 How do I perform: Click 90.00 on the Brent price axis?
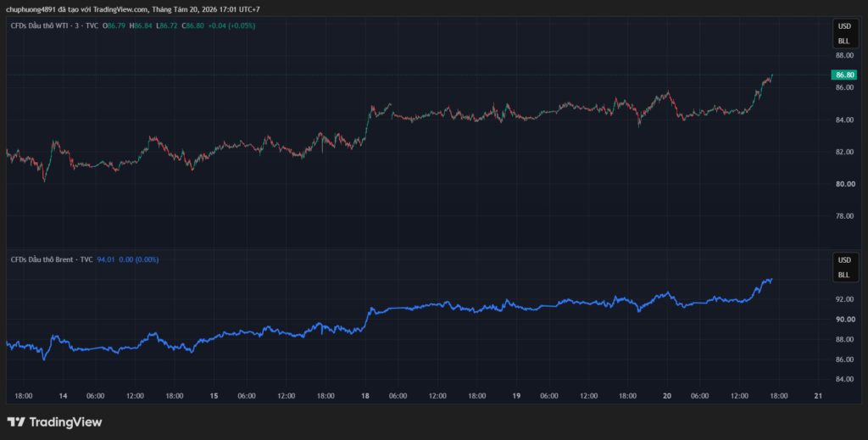845,320
